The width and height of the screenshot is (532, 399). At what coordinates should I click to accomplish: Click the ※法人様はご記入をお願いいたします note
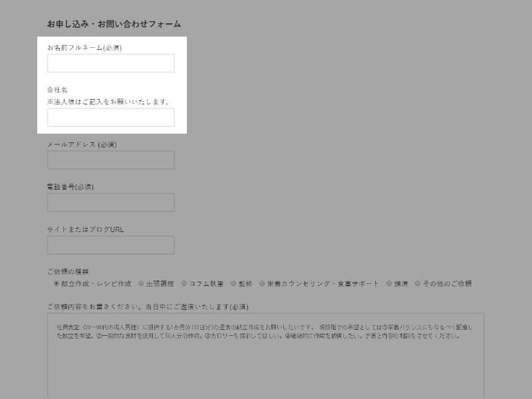pos(108,102)
